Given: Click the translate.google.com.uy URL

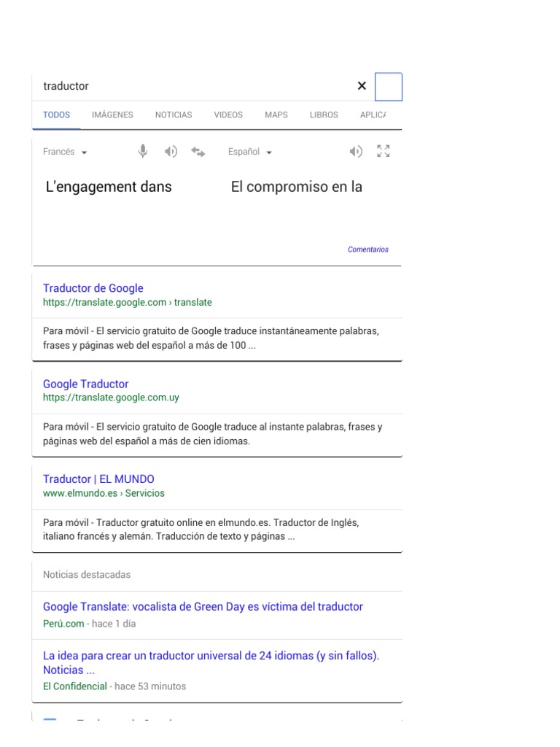Looking at the screenshot, I should point(111,398).
